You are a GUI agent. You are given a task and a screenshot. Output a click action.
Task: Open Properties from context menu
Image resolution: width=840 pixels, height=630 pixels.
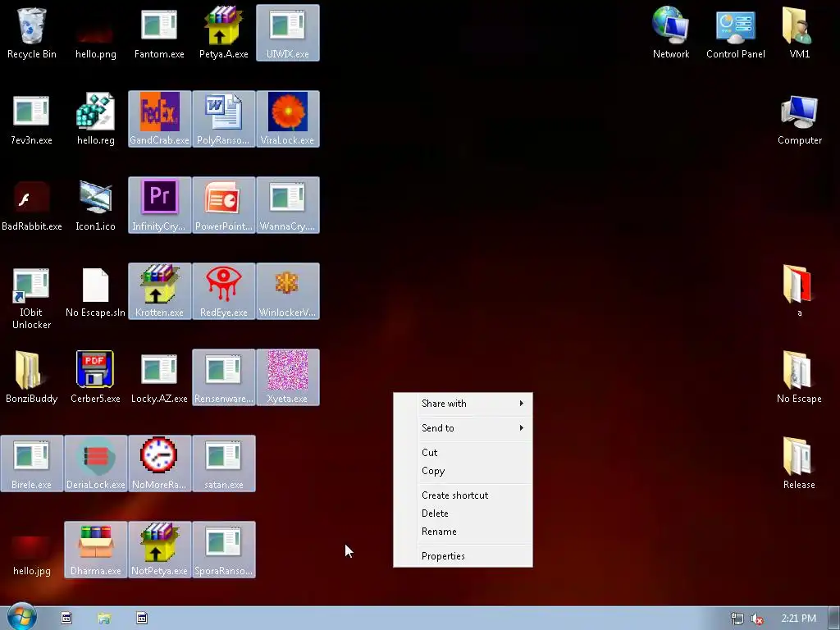coord(463,556)
